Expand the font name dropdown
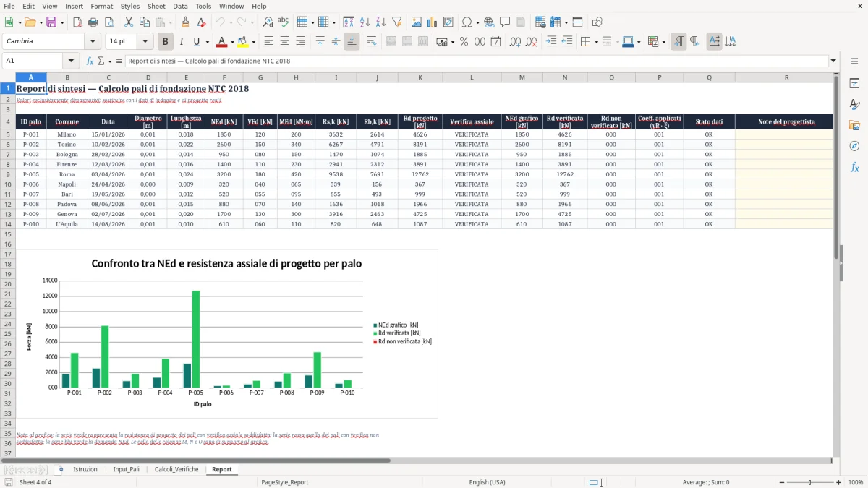868x488 pixels. click(93, 41)
